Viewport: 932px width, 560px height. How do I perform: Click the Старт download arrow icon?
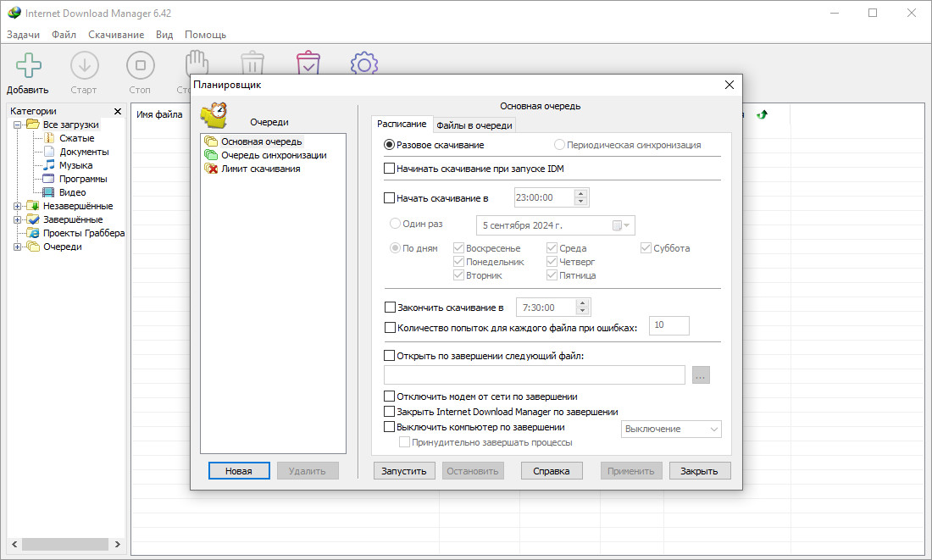[85, 65]
